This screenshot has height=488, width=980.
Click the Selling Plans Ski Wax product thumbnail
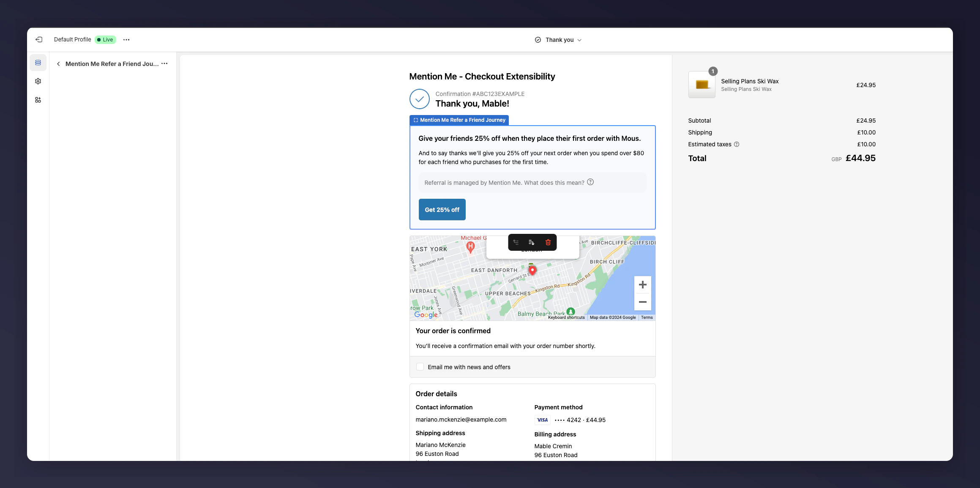[x=702, y=85]
